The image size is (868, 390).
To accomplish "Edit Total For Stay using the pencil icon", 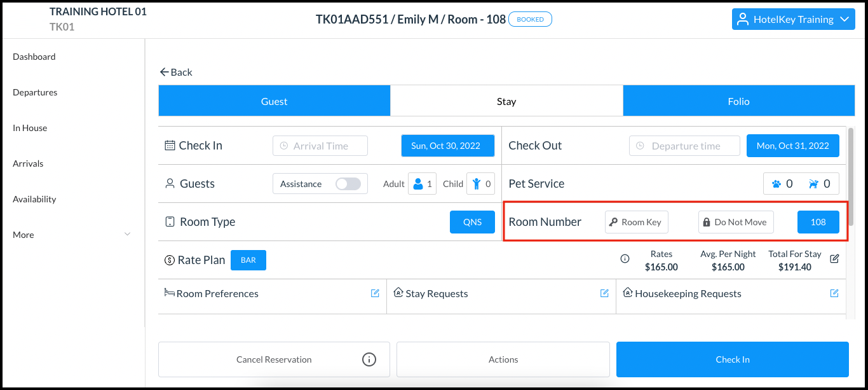I will (834, 258).
